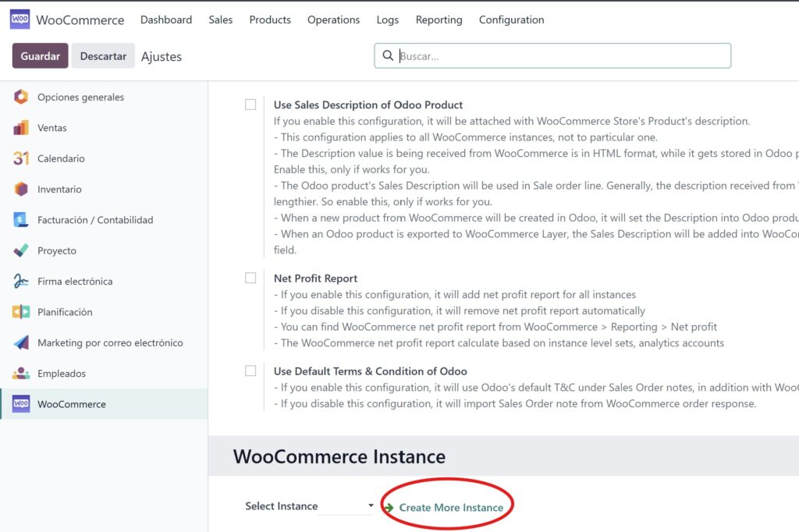The width and height of the screenshot is (799, 532).
Task: Select the Facturación / Contabilidad icon
Action: point(20,219)
